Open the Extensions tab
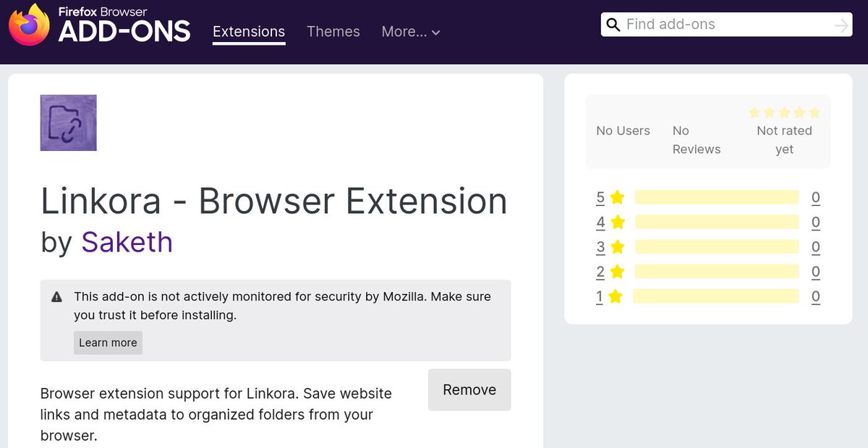This screenshot has width=868, height=448. click(x=249, y=32)
